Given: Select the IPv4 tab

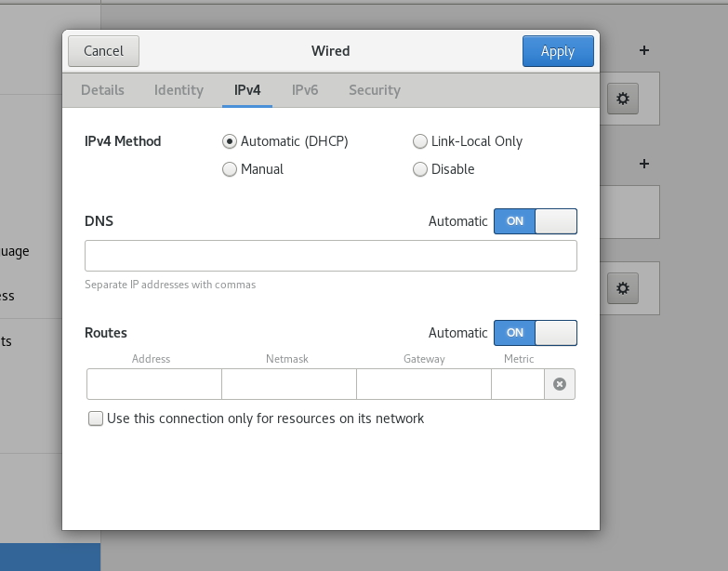Looking at the screenshot, I should click(x=247, y=90).
